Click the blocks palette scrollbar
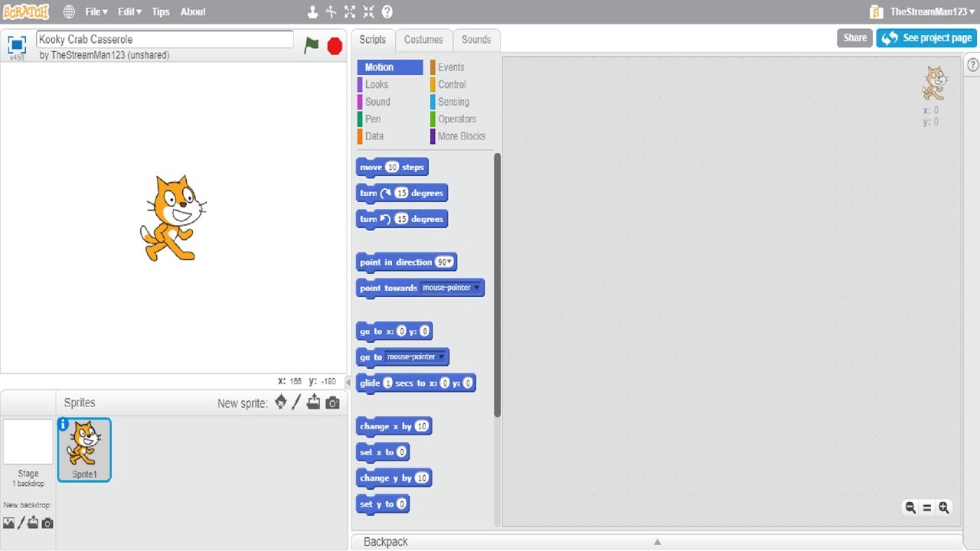Image resolution: width=980 pixels, height=551 pixels. 498,285
